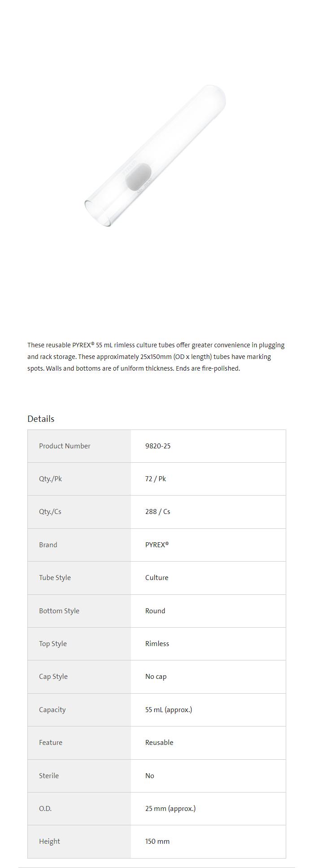
Task: Click the Reusable feature value
Action: pyautogui.click(x=159, y=743)
